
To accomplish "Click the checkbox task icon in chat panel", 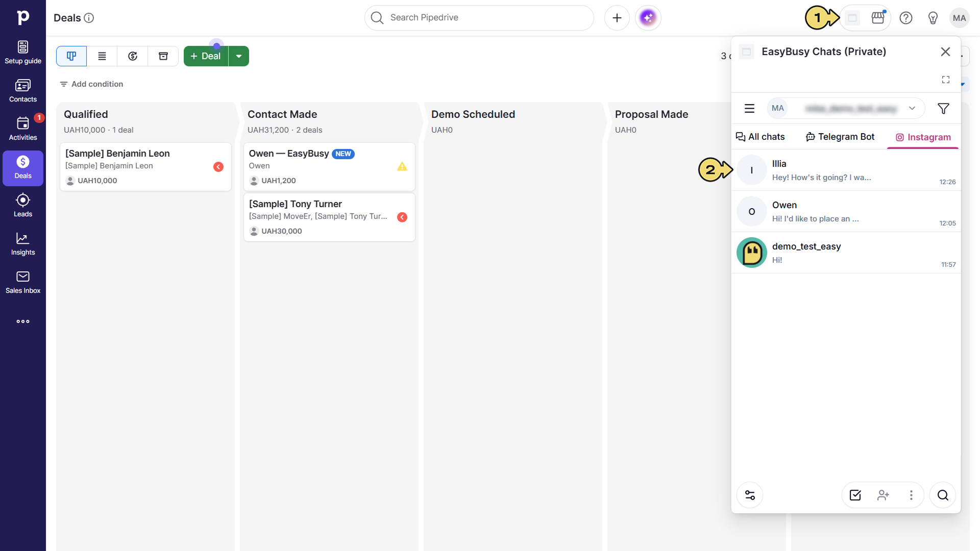I will coord(855,495).
